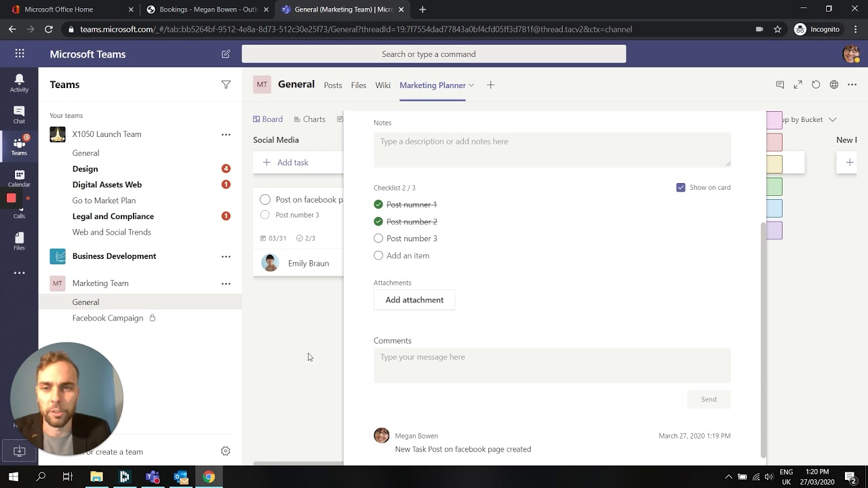Switch to the Charts view
Viewport: 868px width, 488px height.
(x=309, y=119)
